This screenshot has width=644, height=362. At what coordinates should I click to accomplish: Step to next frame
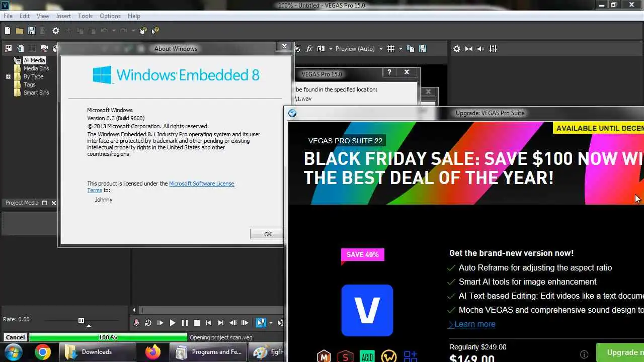pyautogui.click(x=245, y=323)
